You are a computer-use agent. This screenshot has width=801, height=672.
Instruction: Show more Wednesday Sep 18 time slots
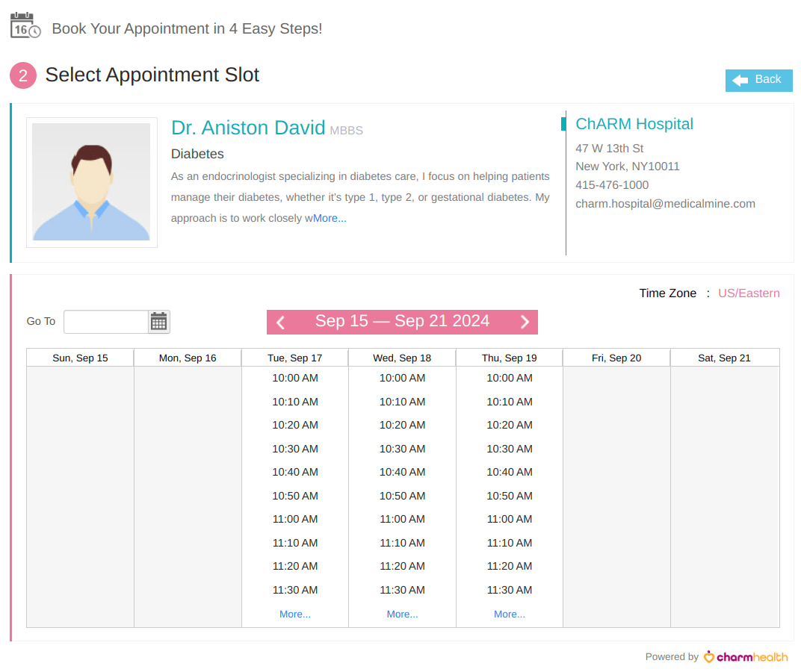tap(402, 615)
